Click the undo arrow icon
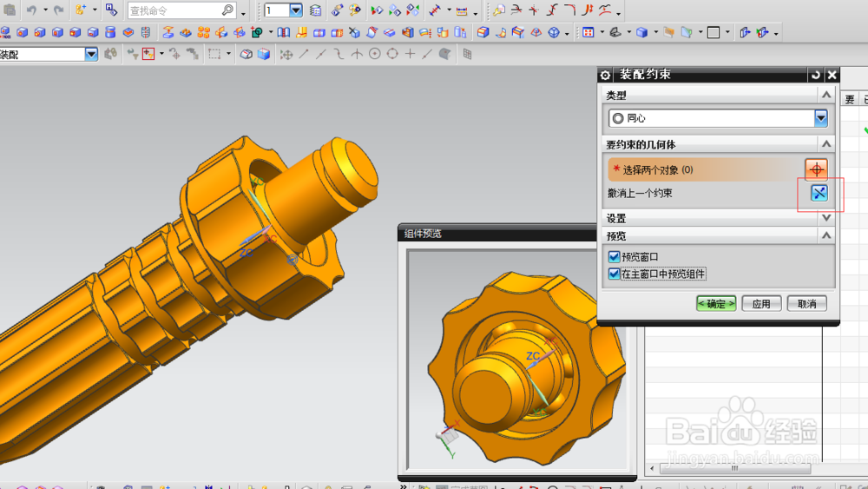The width and height of the screenshot is (868, 489). coord(31,10)
